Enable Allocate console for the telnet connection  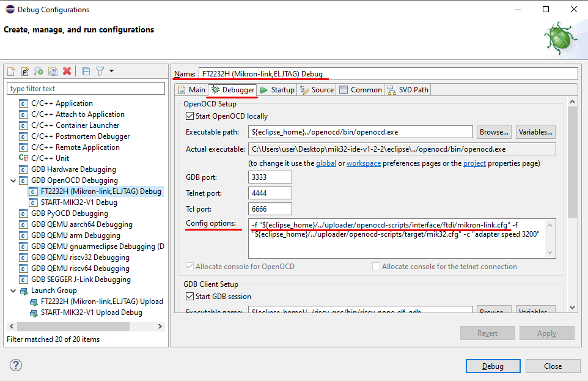[375, 267]
